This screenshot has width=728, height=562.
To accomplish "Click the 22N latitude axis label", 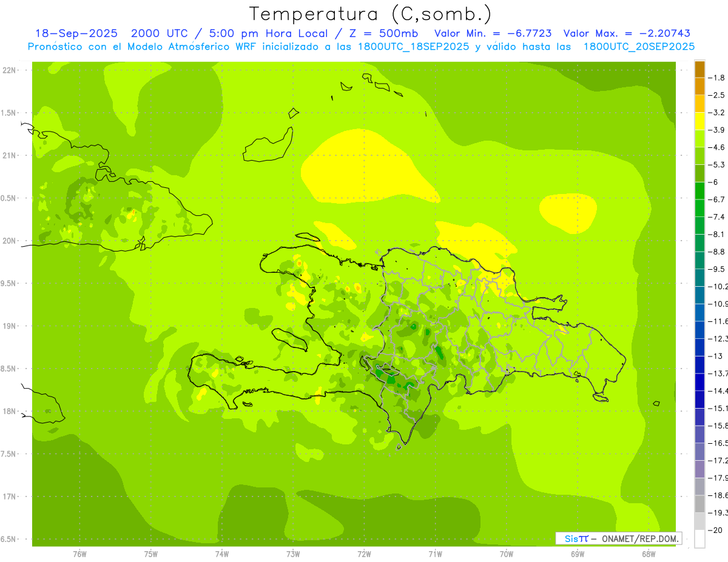I will (10, 70).
